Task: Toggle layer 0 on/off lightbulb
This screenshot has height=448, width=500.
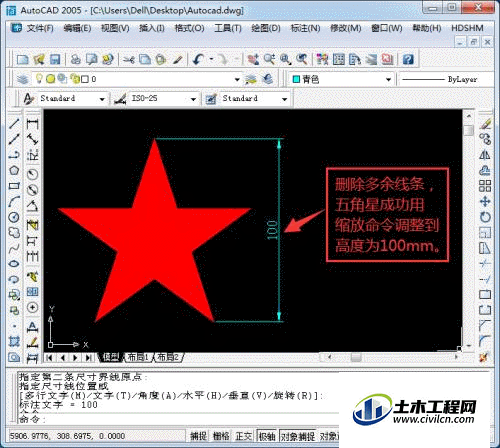Action: [x=39, y=79]
